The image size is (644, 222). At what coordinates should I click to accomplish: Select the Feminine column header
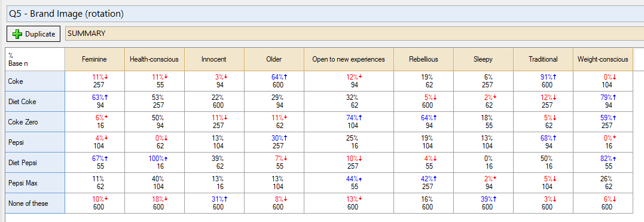click(94, 59)
